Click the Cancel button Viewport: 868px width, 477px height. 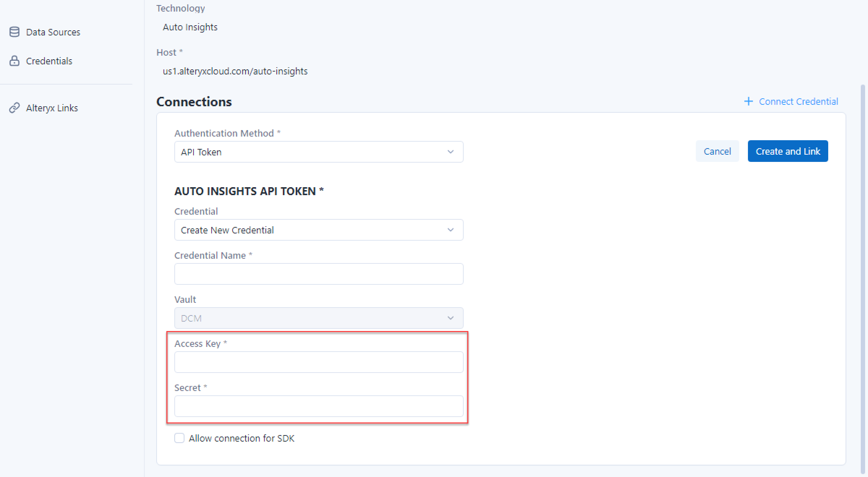point(717,151)
